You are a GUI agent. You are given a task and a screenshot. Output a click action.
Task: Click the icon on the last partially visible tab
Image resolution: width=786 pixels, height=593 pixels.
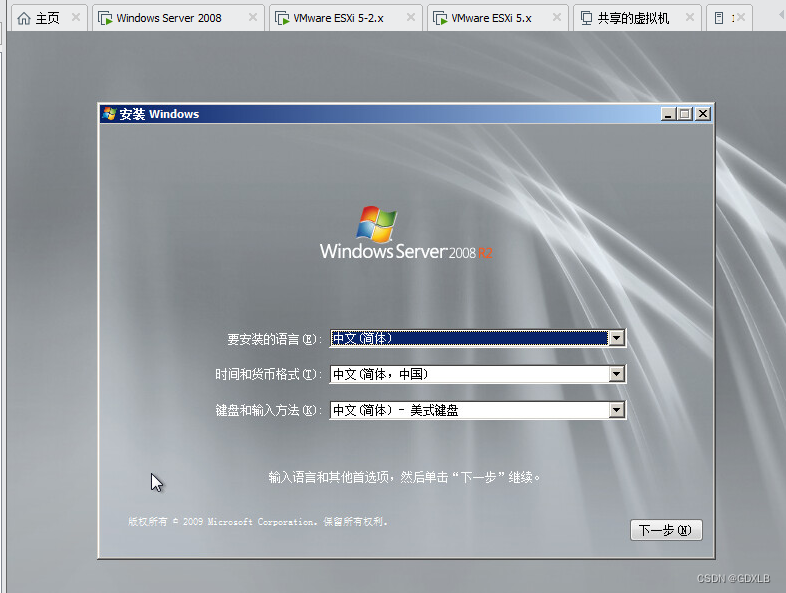click(x=719, y=19)
